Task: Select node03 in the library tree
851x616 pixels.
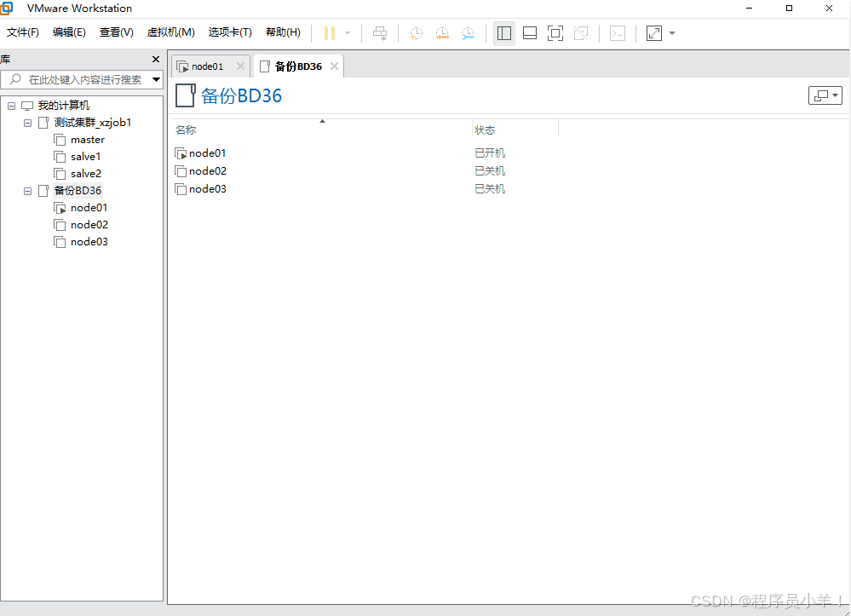Action: tap(89, 242)
